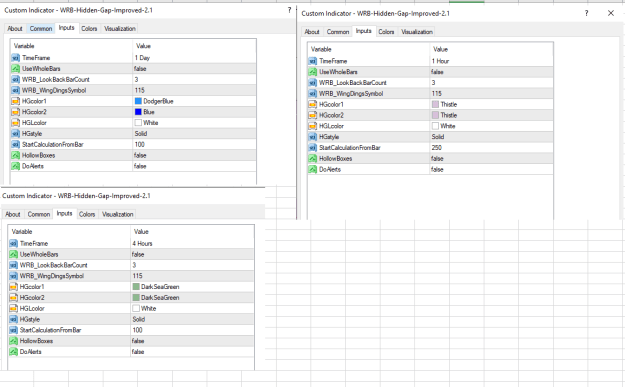Click HGcolor1 icon in 1 Day dialog

(16, 101)
